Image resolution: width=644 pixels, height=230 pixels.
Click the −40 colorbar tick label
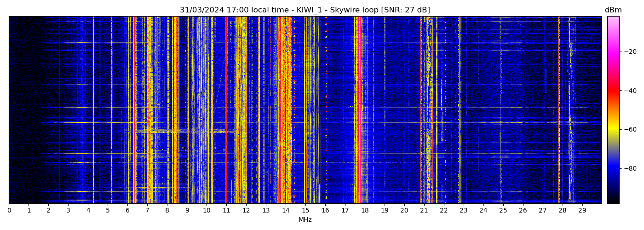click(x=630, y=91)
